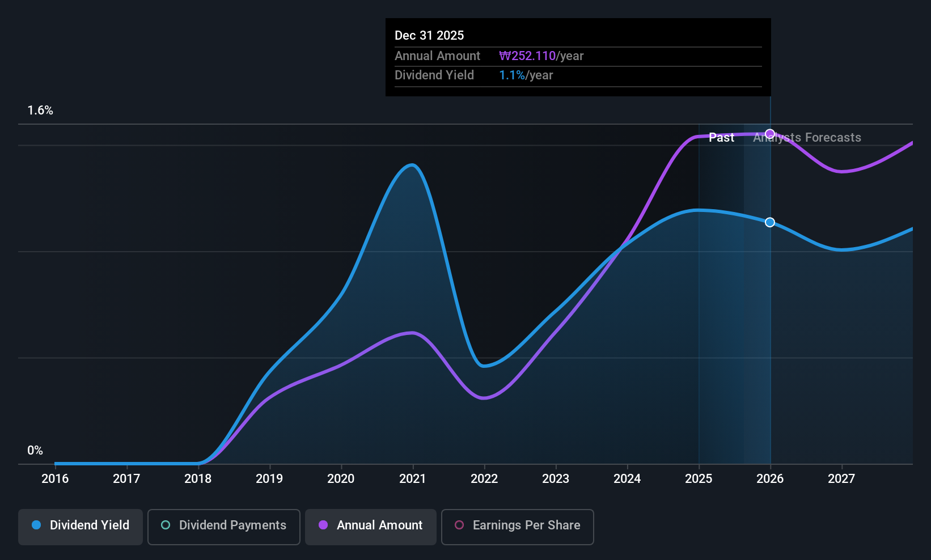Click the blue Dividend Yield legend dot
The image size is (931, 560).
tap(36, 525)
